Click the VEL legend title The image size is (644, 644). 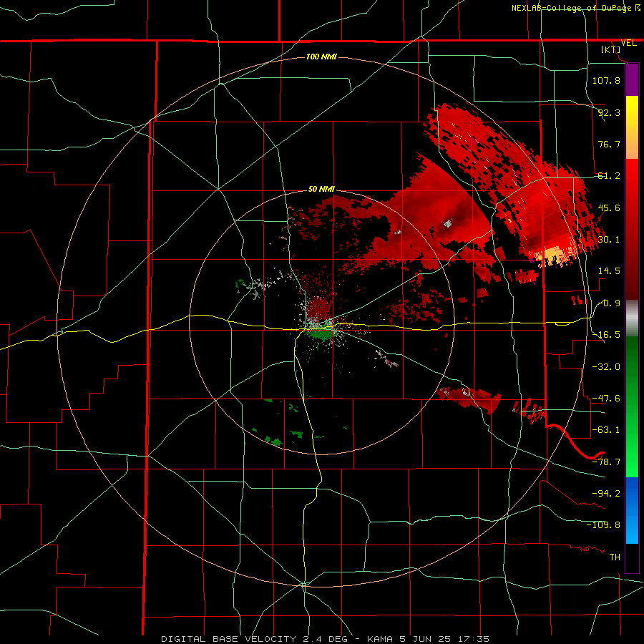coord(628,43)
